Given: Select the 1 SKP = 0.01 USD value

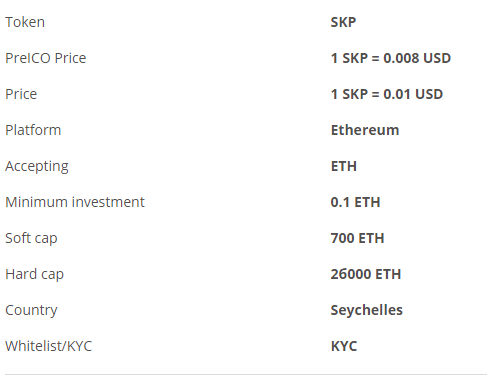Looking at the screenshot, I should point(387,94).
